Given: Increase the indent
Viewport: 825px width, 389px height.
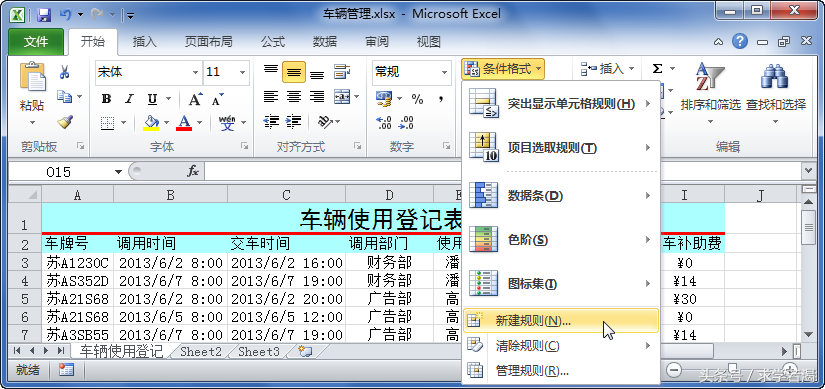Looking at the screenshot, I should (x=294, y=122).
